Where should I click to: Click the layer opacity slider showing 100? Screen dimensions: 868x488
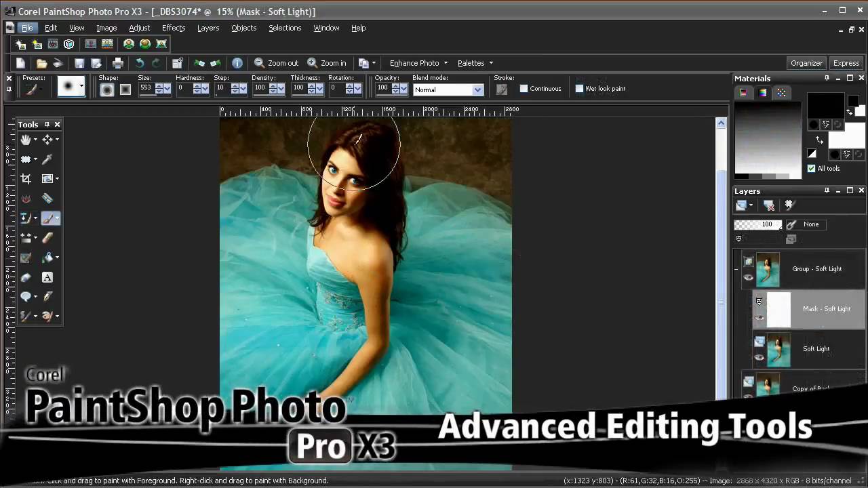coord(757,224)
